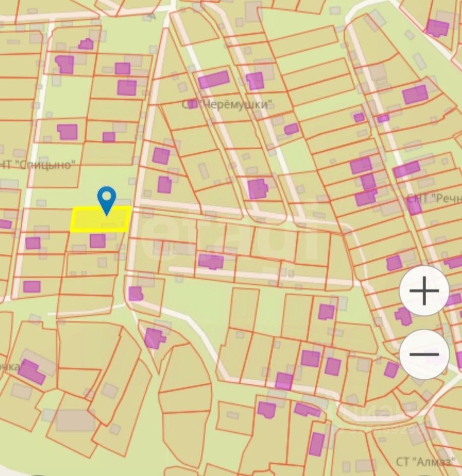Zoom in with the plus button

point(424,291)
